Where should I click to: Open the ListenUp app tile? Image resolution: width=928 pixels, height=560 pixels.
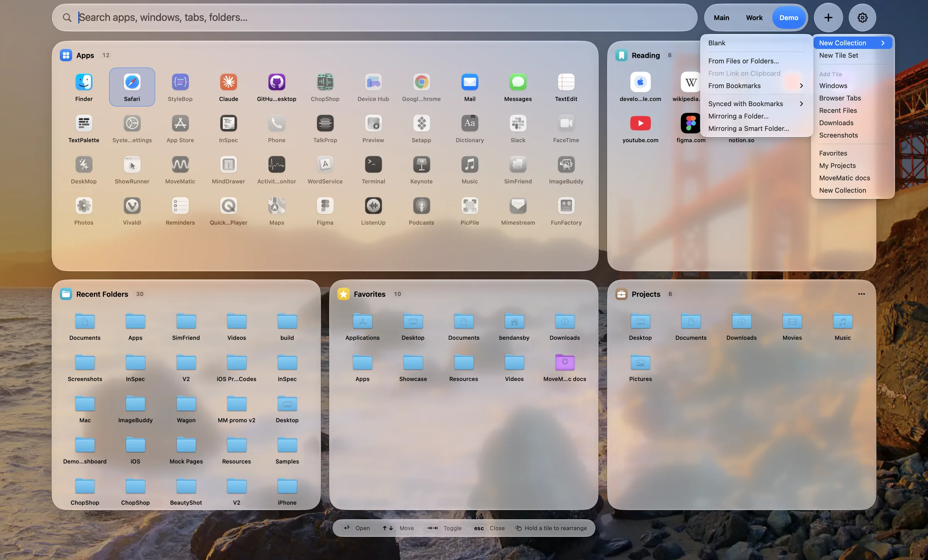373,211
